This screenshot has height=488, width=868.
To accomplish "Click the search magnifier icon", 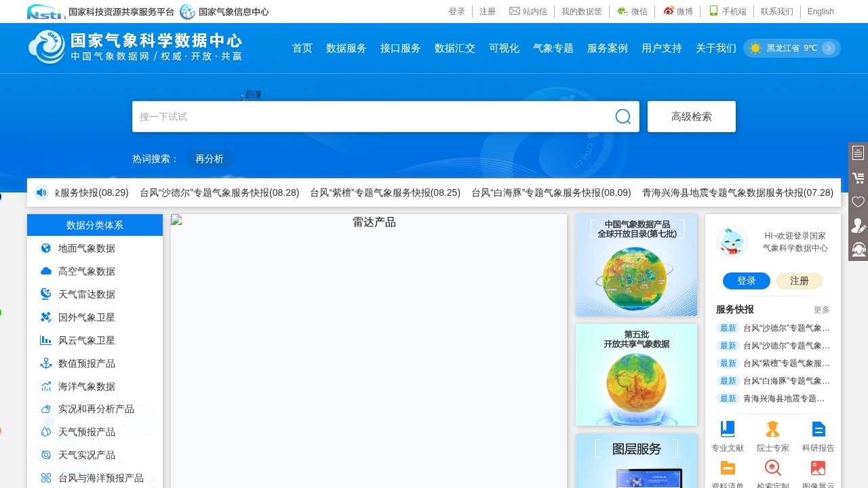I will pos(623,117).
